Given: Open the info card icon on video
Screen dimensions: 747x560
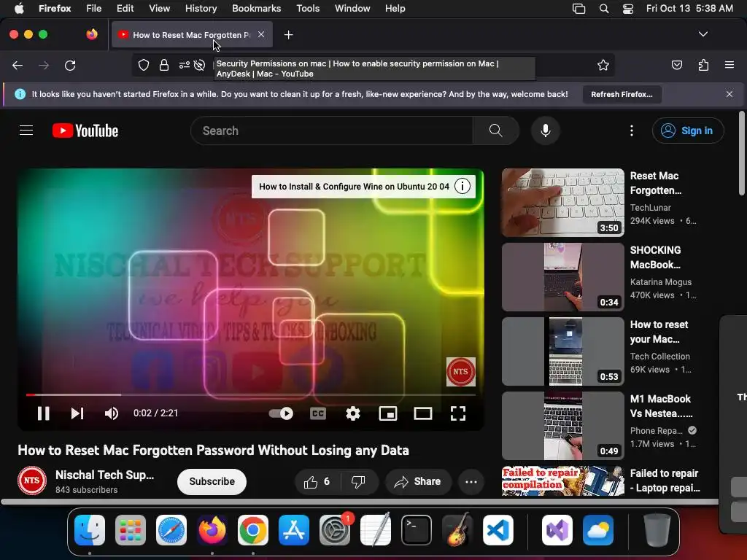Looking at the screenshot, I should 462,186.
